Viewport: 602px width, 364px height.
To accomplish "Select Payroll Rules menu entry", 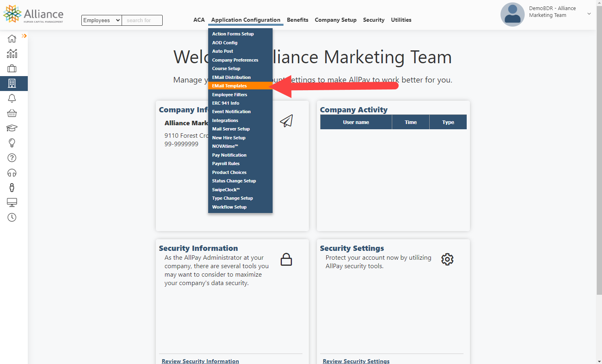I will pyautogui.click(x=240, y=163).
